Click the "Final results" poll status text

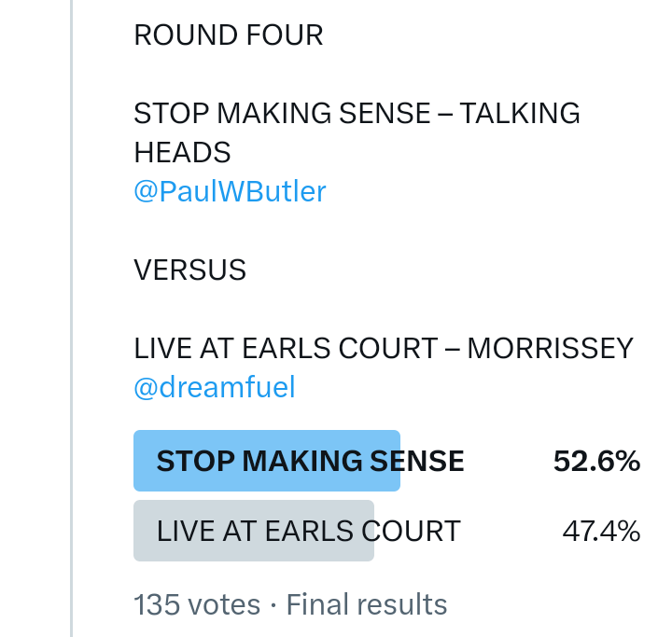coord(367,604)
